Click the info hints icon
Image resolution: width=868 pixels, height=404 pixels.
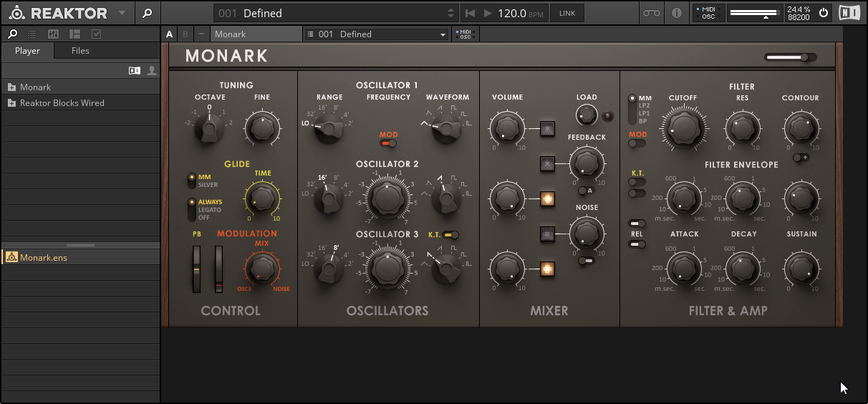[x=677, y=13]
